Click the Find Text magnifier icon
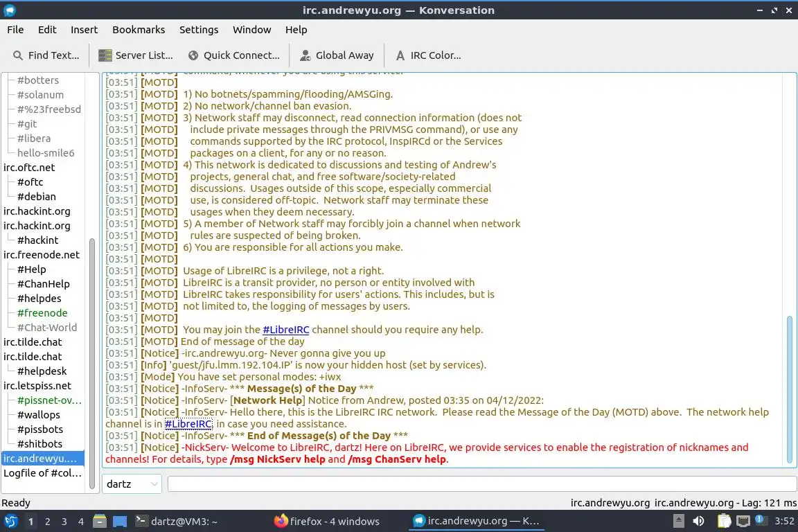The height and width of the screenshot is (532, 798). pos(18,55)
